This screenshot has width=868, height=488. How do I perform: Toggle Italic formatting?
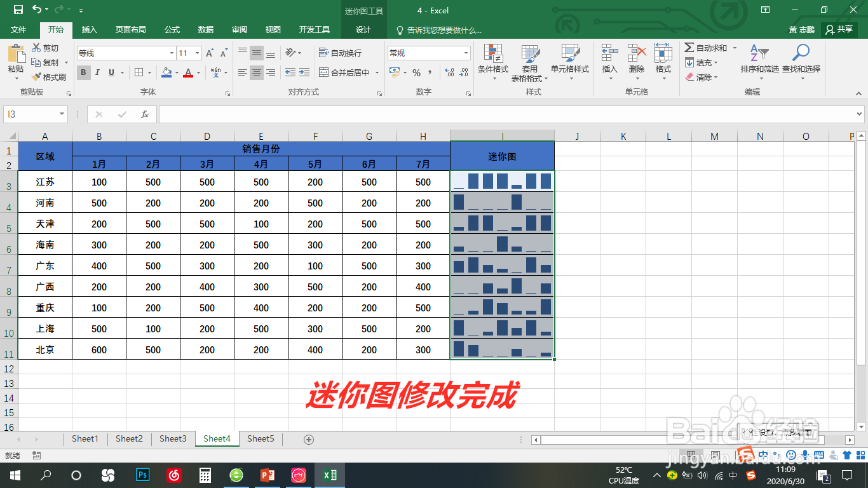[98, 72]
